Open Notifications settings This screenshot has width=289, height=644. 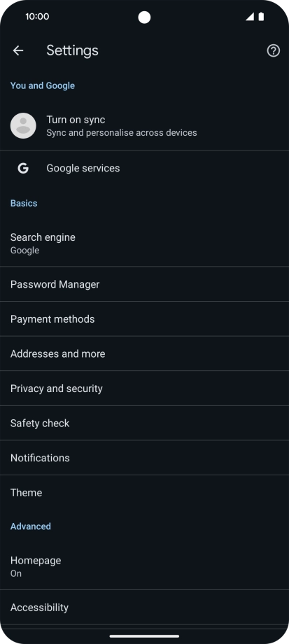[144, 458]
